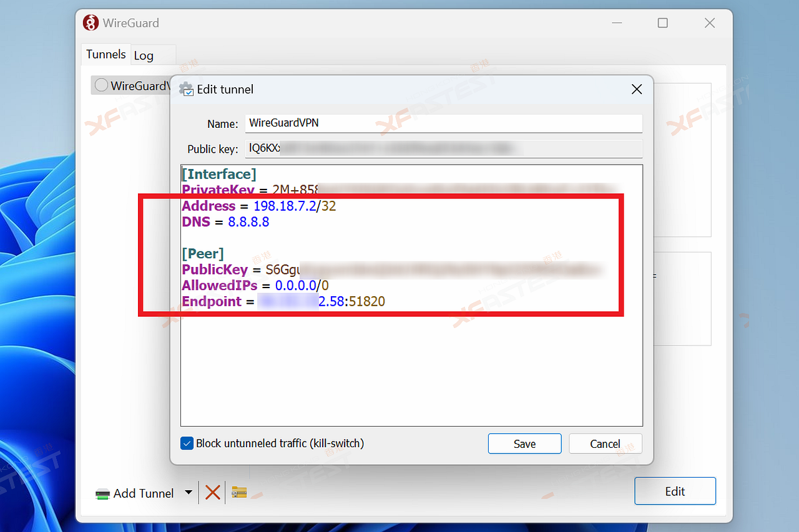Export tunnels with the zip folder icon
Image resolution: width=799 pixels, height=532 pixels.
pos(239,493)
